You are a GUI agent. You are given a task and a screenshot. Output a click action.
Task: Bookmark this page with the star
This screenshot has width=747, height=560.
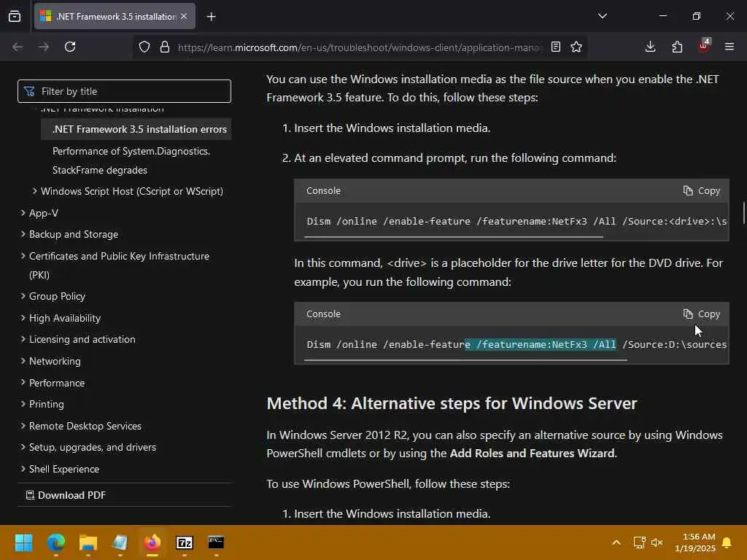point(576,47)
